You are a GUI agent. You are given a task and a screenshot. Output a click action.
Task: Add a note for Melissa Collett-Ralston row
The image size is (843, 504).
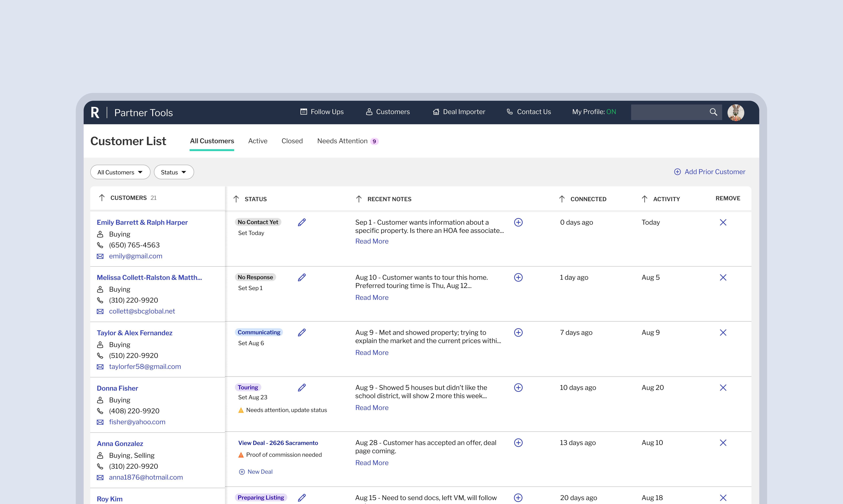click(518, 278)
